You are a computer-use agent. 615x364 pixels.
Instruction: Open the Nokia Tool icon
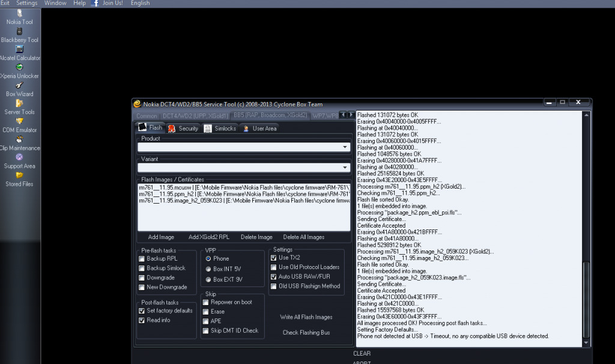20,13
